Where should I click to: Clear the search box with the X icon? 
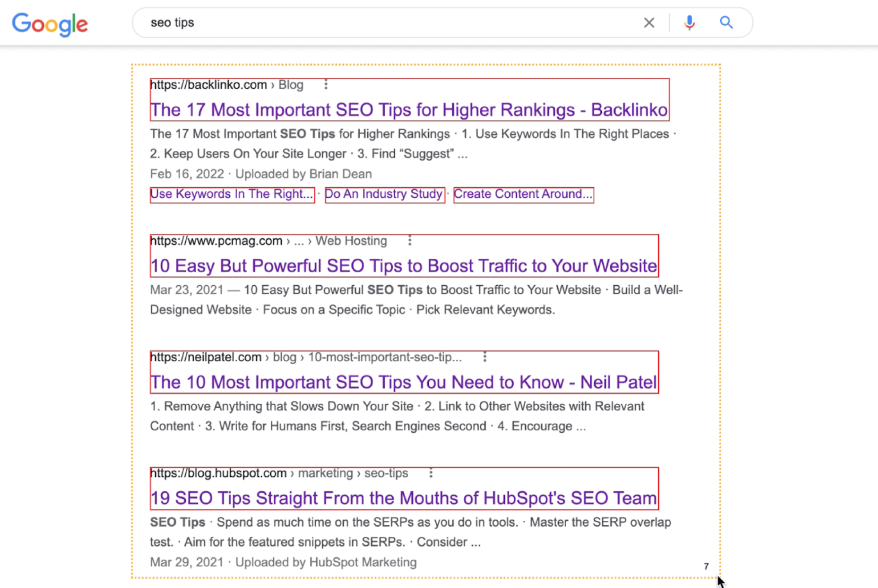(649, 23)
